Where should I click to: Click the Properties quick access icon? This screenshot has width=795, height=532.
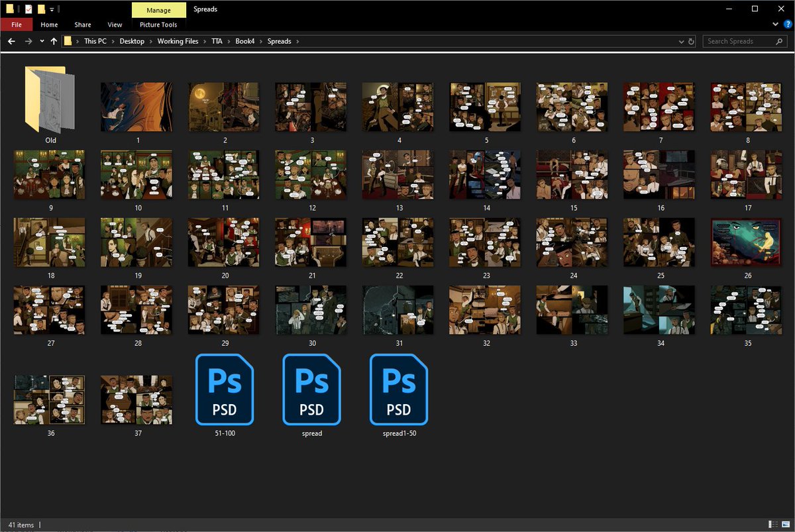pyautogui.click(x=28, y=9)
